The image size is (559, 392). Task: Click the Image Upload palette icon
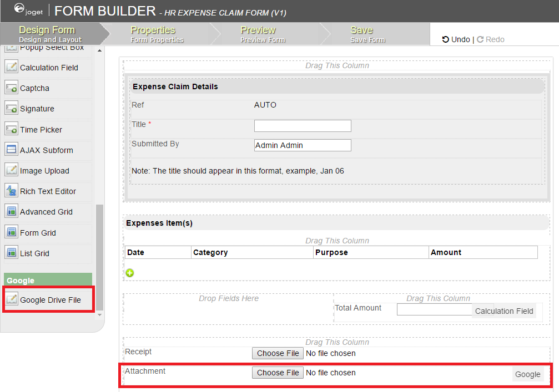click(x=12, y=170)
